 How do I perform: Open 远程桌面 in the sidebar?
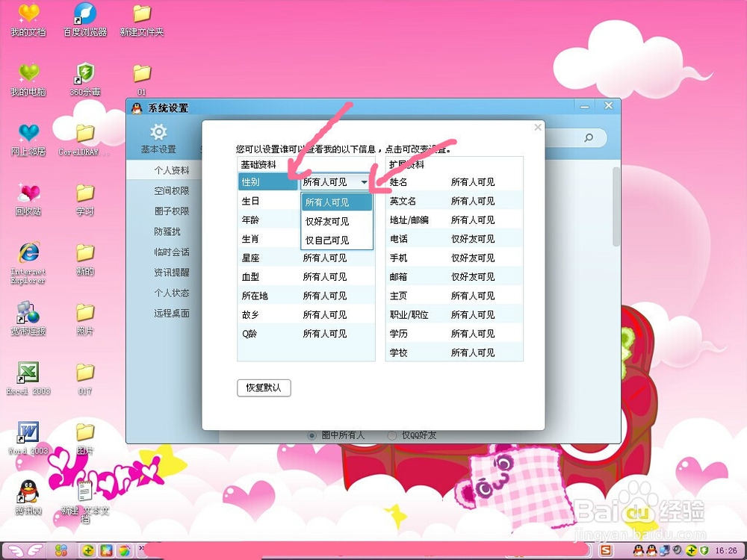[172, 314]
